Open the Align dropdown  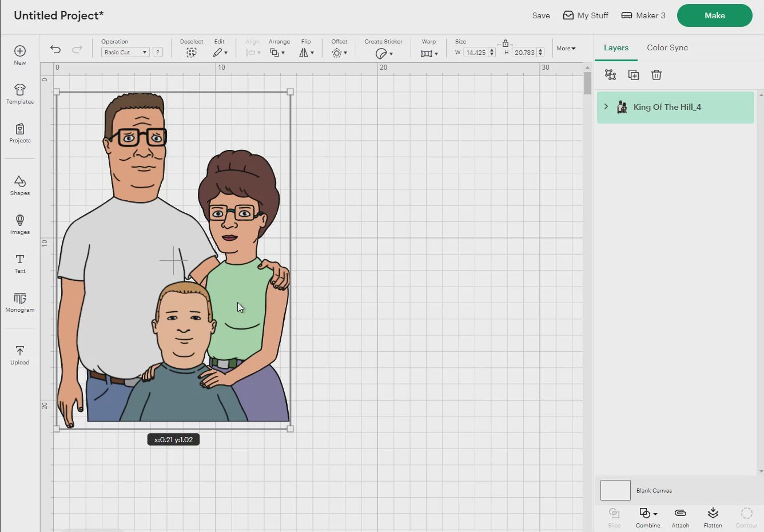coord(253,53)
